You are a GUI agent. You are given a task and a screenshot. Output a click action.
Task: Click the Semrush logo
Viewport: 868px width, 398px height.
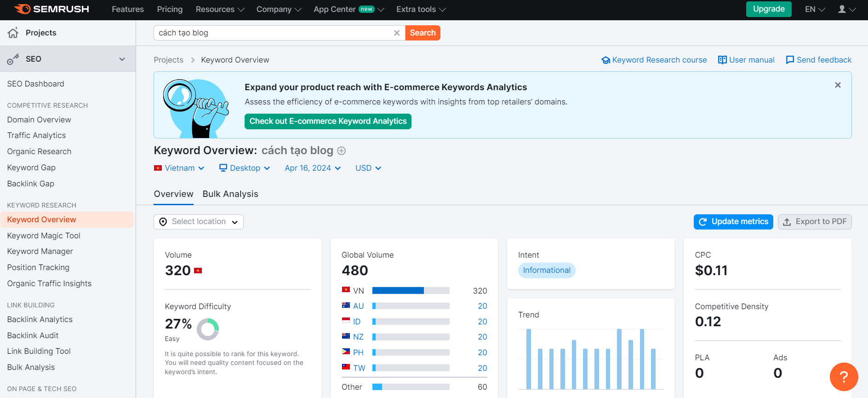[51, 9]
